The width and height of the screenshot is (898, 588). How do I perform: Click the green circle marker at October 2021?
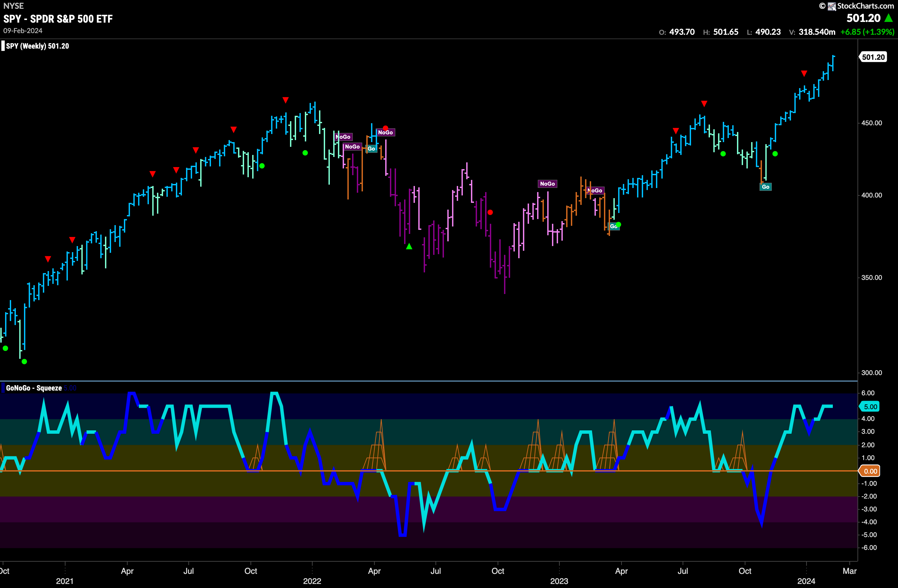click(x=262, y=166)
